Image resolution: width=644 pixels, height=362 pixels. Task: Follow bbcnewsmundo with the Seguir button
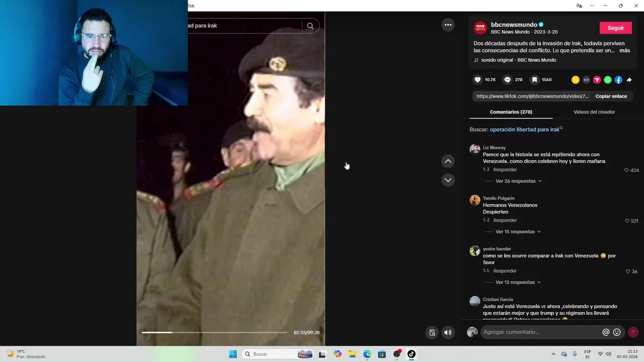615,28
